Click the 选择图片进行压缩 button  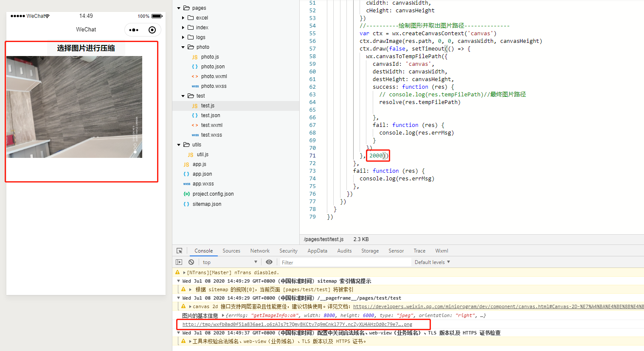(86, 48)
